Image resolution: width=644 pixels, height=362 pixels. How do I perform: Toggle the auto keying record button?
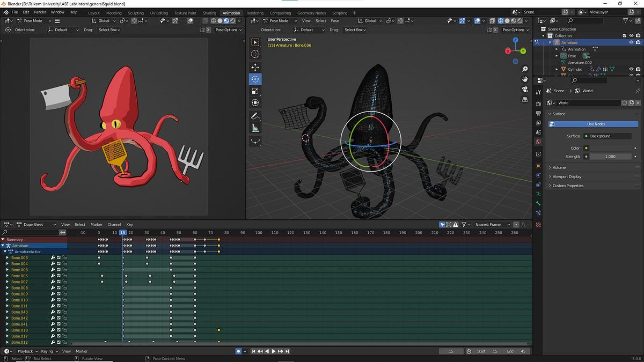click(238, 351)
